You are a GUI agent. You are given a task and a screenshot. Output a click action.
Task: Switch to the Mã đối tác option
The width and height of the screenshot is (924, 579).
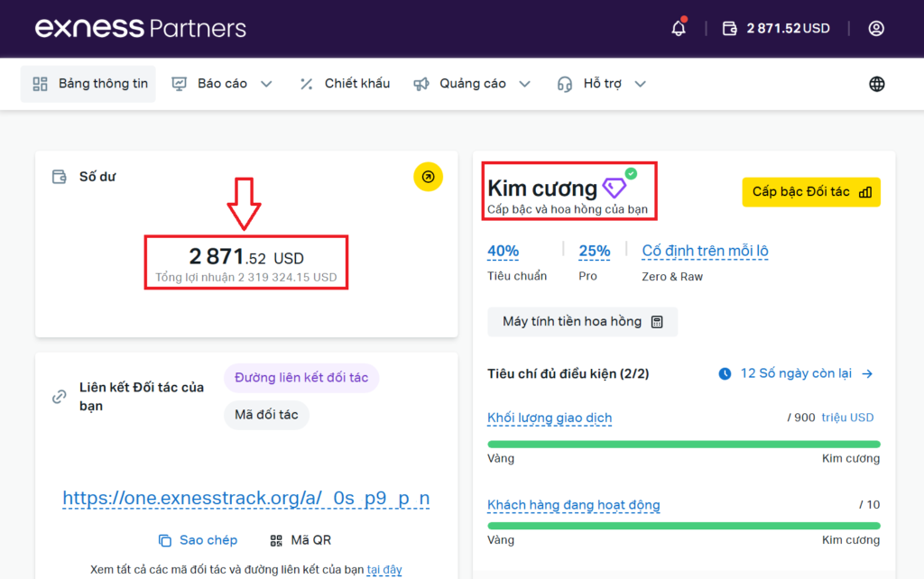[x=266, y=415]
